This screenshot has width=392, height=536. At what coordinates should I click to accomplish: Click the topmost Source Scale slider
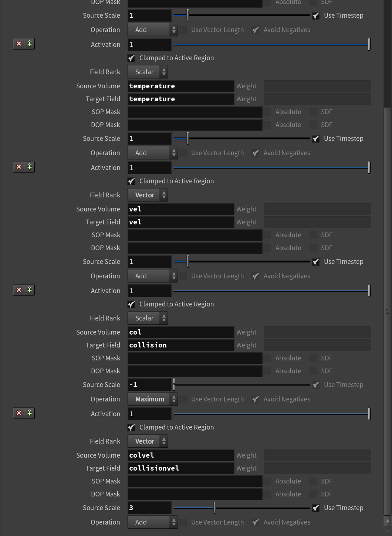pos(242,16)
